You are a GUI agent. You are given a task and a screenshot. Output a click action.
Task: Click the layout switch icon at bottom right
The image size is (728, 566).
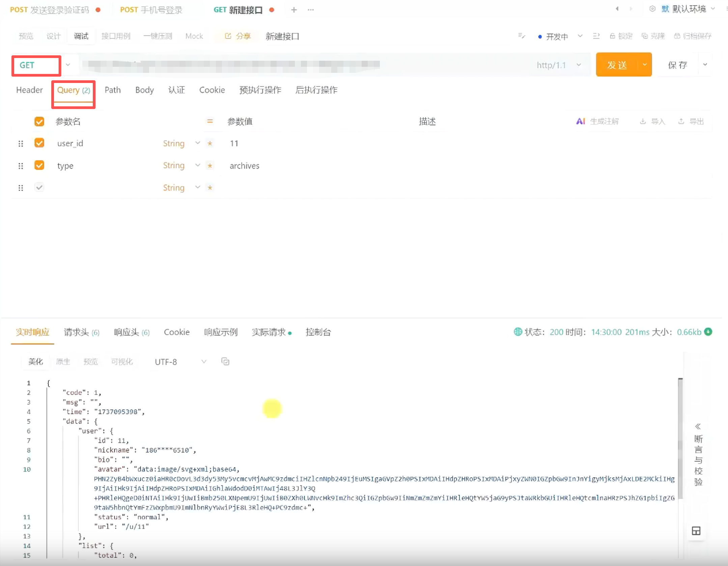pos(696,531)
